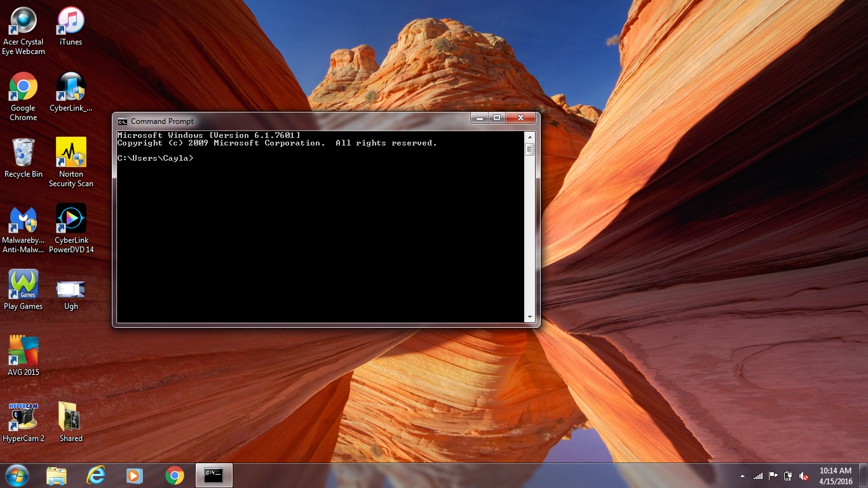This screenshot has height=488, width=868.
Task: Click the Command Prompt scroll down arrow
Action: pyautogui.click(x=529, y=317)
